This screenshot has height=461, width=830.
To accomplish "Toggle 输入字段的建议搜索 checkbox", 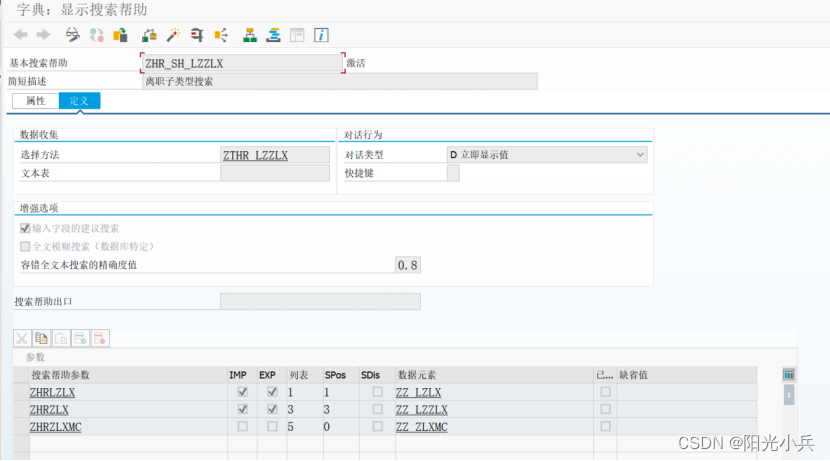I will [25, 228].
